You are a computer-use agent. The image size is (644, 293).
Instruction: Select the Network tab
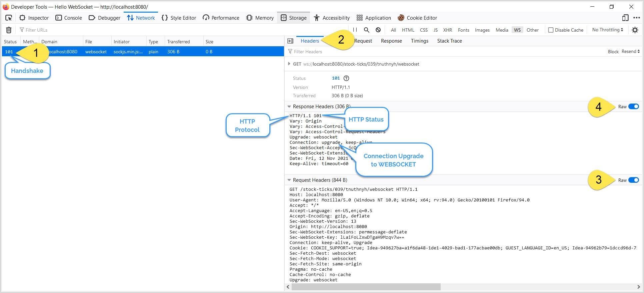click(x=141, y=18)
